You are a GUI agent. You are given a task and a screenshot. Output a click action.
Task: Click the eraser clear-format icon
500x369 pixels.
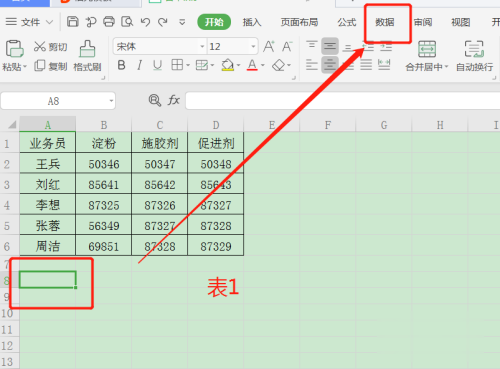pyautogui.click(x=278, y=65)
